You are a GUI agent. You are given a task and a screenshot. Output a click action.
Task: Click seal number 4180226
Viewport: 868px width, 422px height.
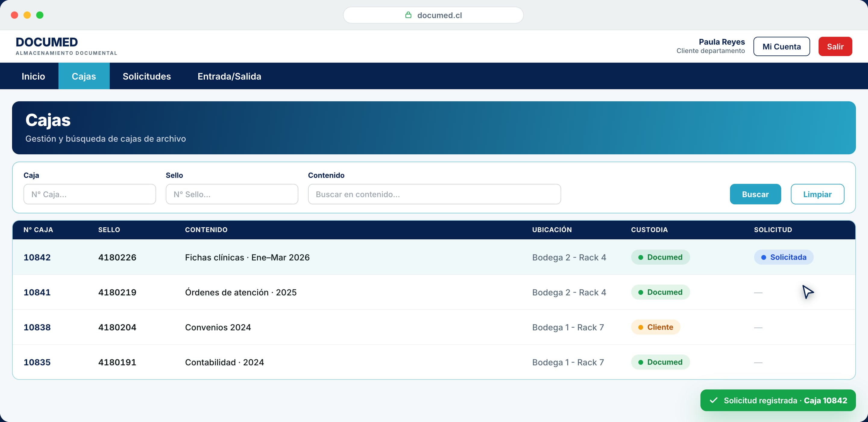click(117, 257)
